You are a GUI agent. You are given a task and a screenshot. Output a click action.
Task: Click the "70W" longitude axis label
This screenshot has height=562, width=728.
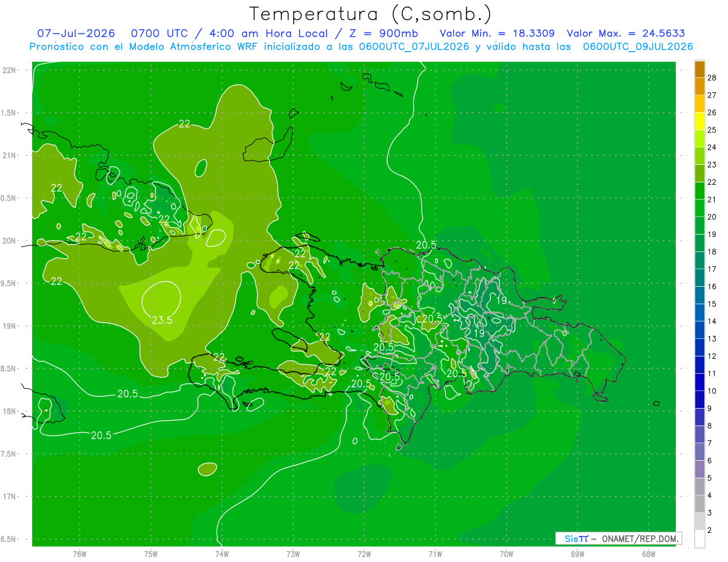(507, 554)
